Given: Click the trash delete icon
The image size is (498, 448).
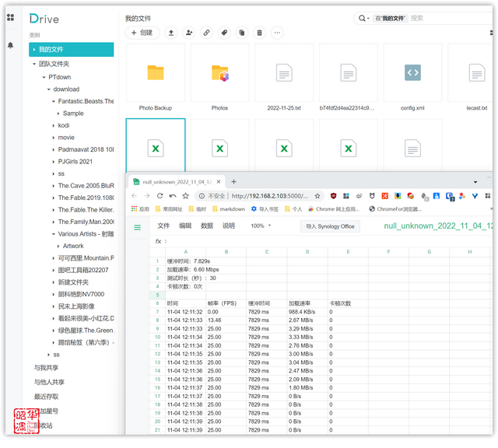Looking at the screenshot, I should click(259, 33).
